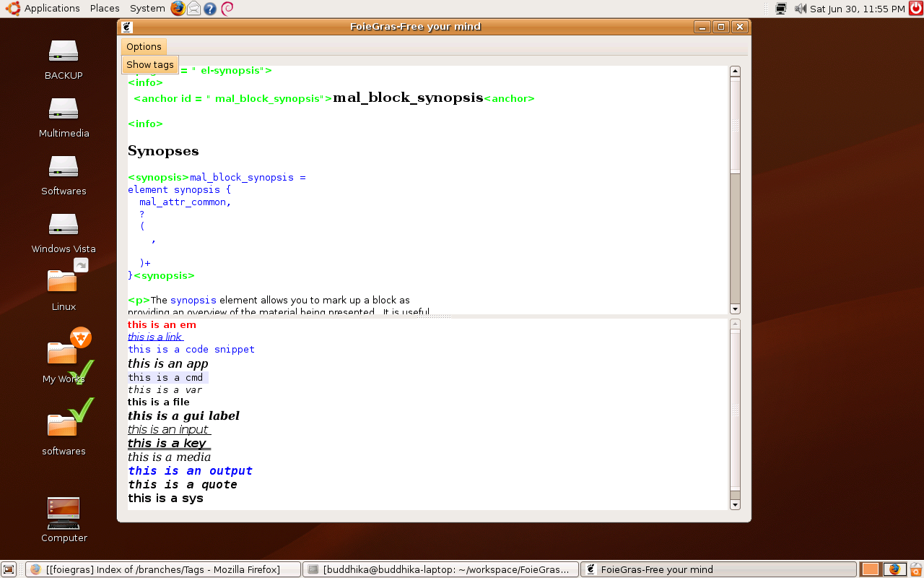
Task: Select the first workspace switcher cell
Action: tap(871, 569)
